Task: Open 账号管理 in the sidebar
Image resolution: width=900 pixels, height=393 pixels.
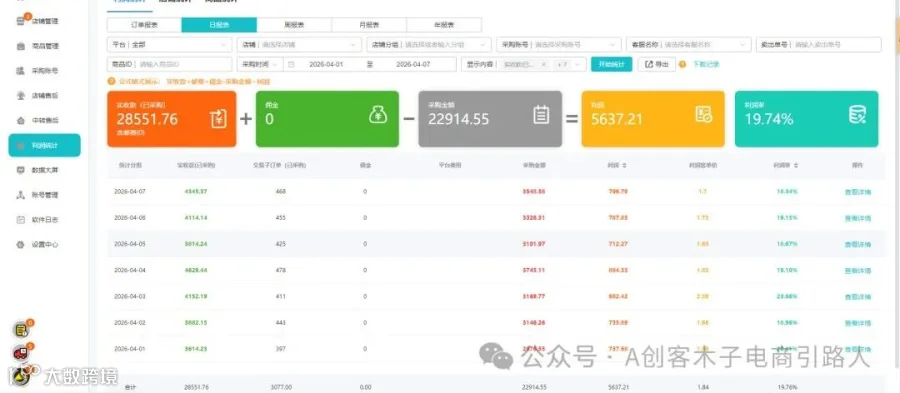Action: point(44,195)
